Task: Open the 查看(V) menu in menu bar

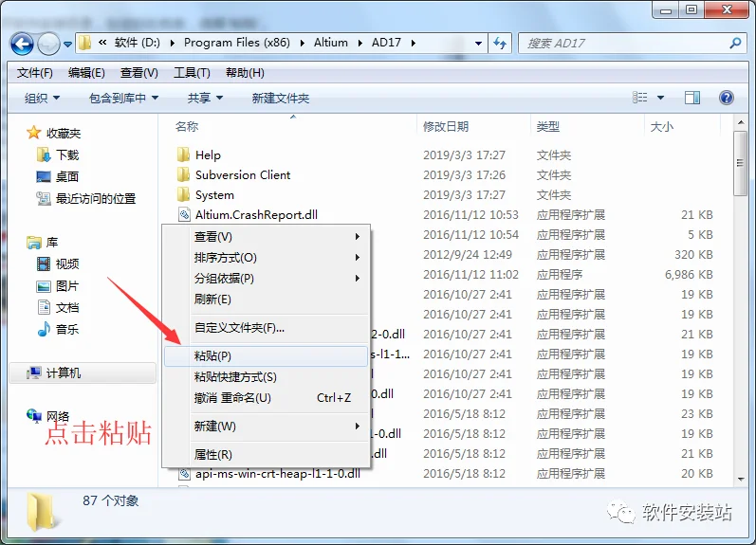Action: click(x=138, y=73)
